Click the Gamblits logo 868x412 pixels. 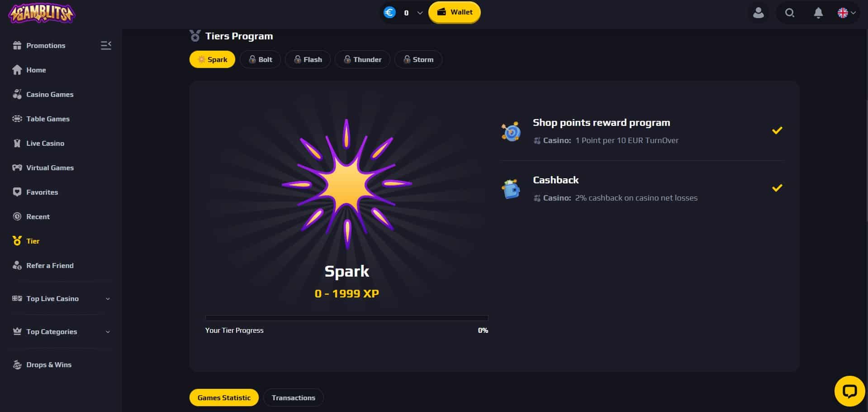[42, 13]
